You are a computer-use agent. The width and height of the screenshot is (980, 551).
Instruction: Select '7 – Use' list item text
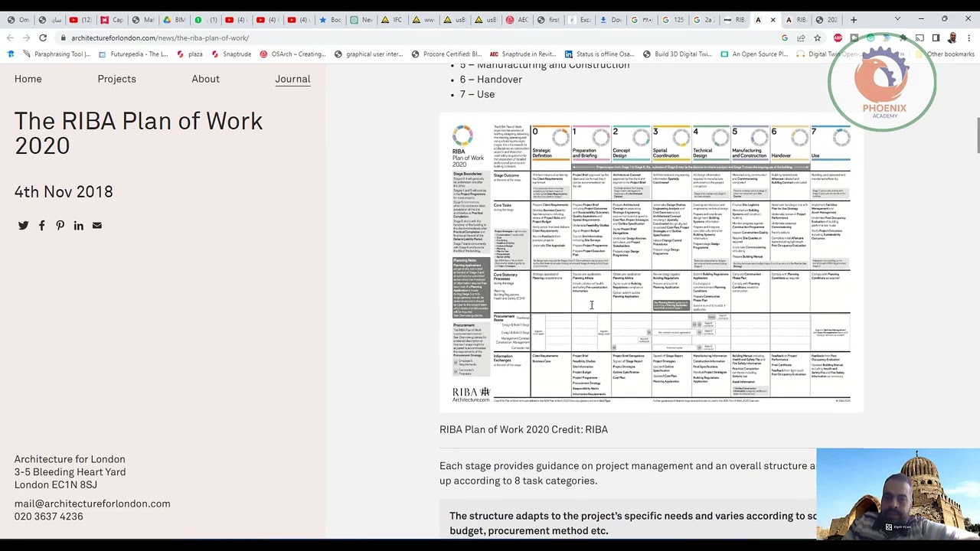point(477,94)
